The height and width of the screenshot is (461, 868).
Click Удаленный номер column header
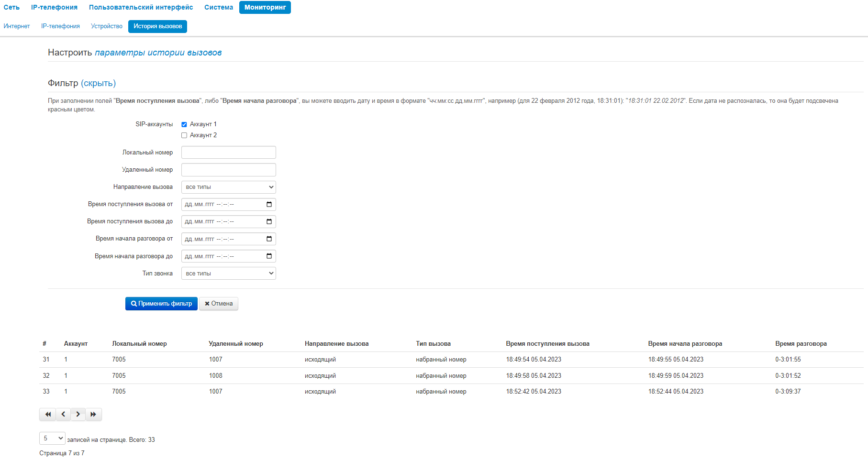pyautogui.click(x=236, y=344)
